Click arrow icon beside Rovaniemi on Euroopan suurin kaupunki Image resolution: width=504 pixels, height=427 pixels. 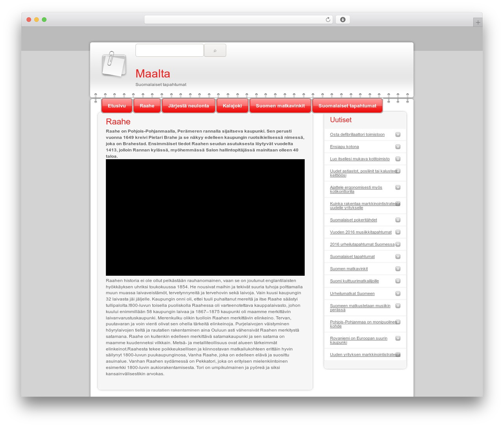pos(398,338)
